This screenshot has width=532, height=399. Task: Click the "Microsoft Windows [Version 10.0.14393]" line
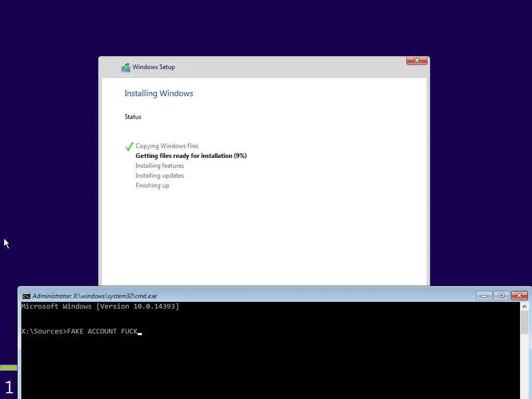(100, 307)
